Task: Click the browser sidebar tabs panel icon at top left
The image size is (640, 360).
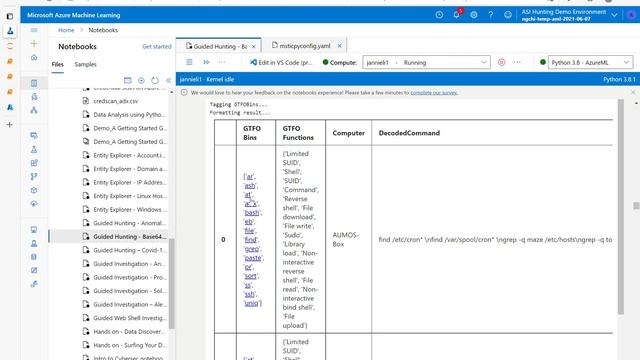Action: pos(10,16)
